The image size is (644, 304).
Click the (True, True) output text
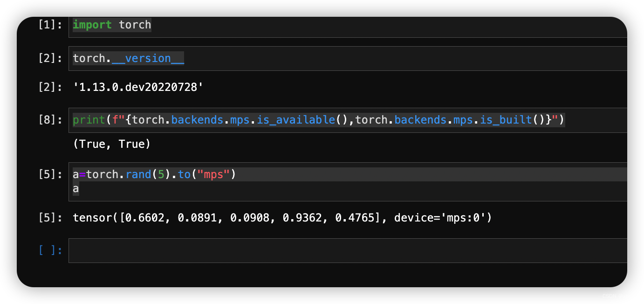[112, 144]
